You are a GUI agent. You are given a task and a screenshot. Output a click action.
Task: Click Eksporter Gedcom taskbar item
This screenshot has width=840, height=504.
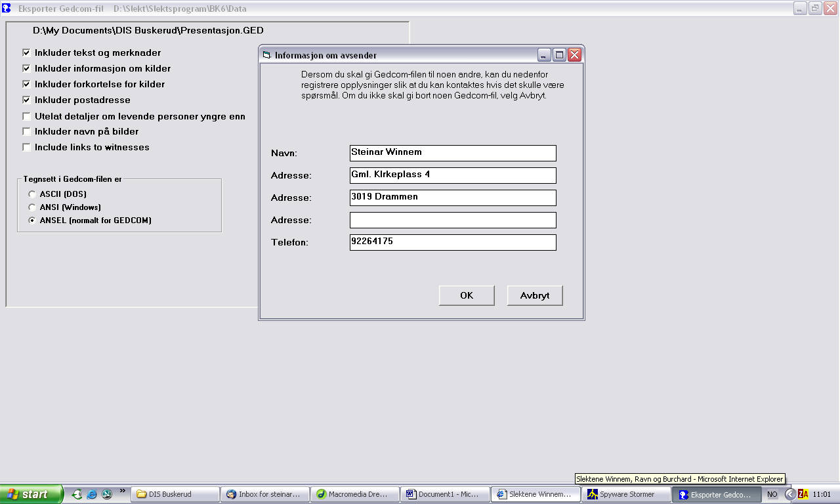click(x=717, y=494)
